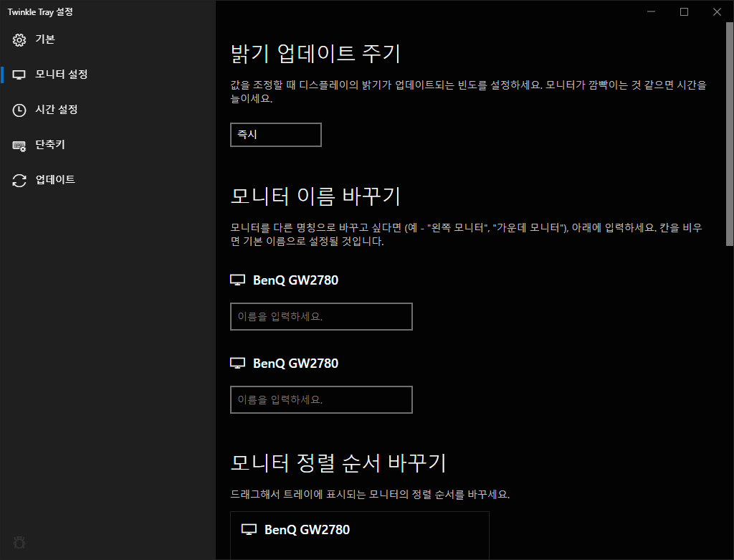The image size is (734, 560).
Task: Minimize the Twinkle Tray settings window
Action: (x=651, y=11)
